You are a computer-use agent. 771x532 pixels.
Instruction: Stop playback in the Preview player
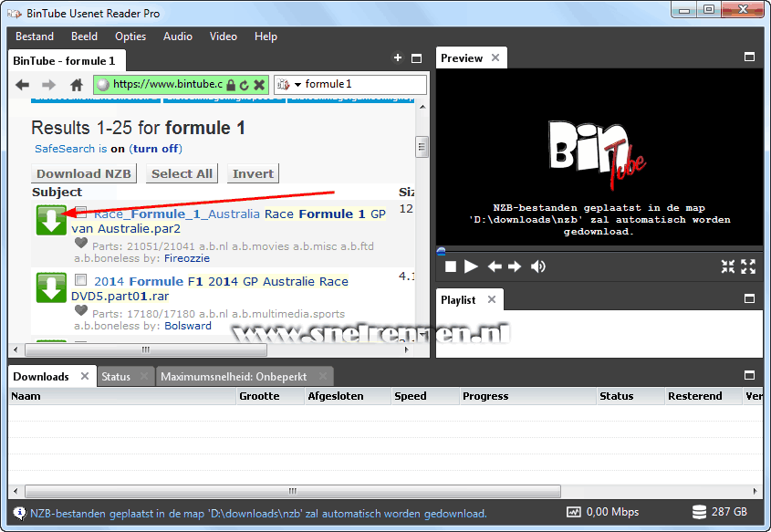pyautogui.click(x=451, y=266)
